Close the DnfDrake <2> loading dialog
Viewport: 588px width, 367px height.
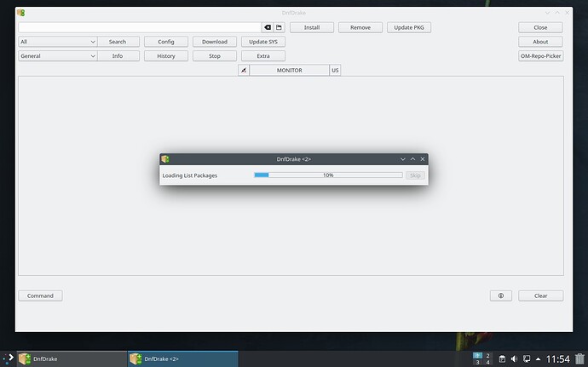(423, 159)
